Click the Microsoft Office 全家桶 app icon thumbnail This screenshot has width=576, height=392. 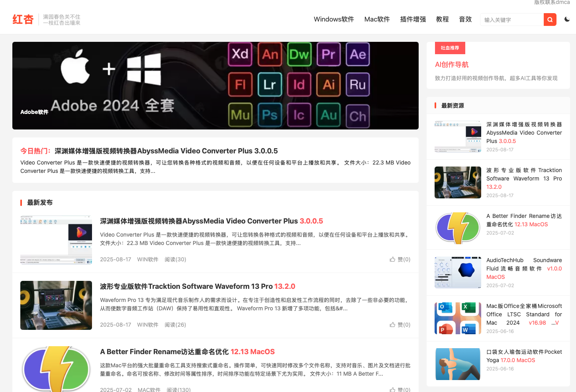click(457, 318)
